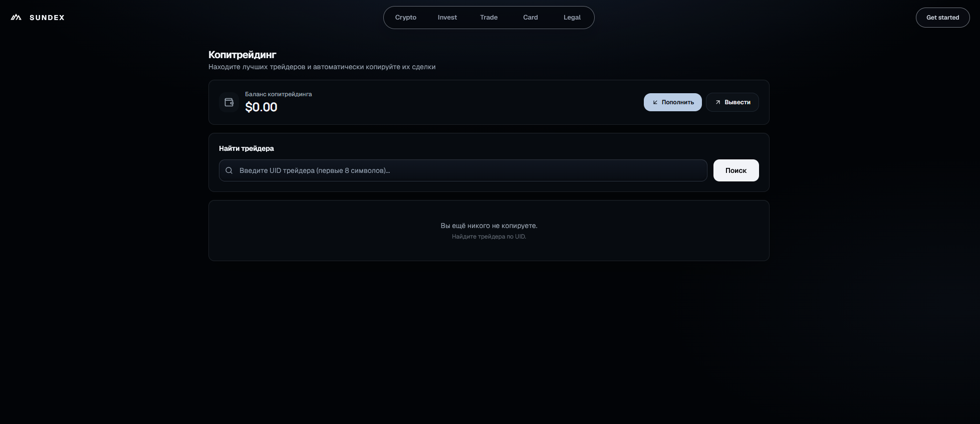The height and width of the screenshot is (424, 980).
Task: Click the wallet icon beside the balance
Action: coord(229,102)
